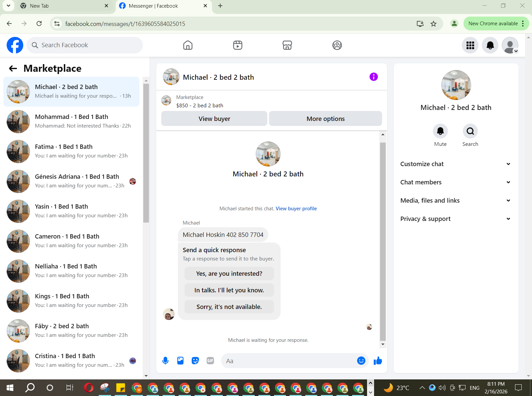Open the emoji picker in message box
532x396 pixels.
click(x=361, y=360)
